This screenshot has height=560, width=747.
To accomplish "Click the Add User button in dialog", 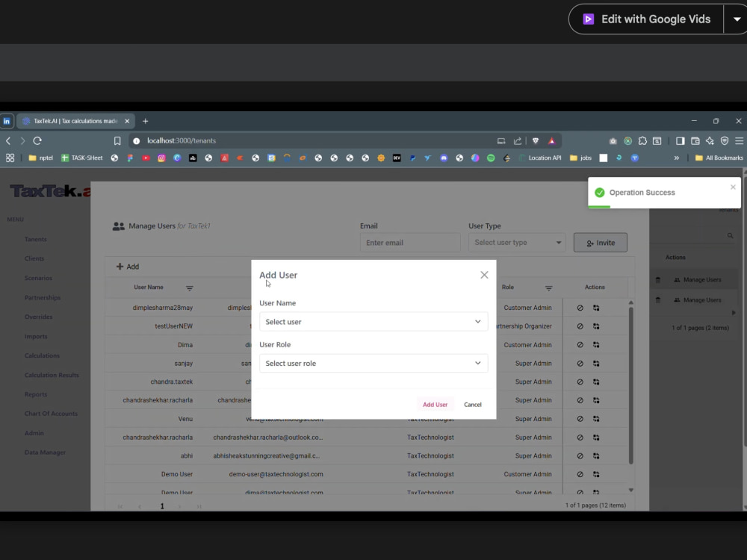I will pyautogui.click(x=435, y=404).
